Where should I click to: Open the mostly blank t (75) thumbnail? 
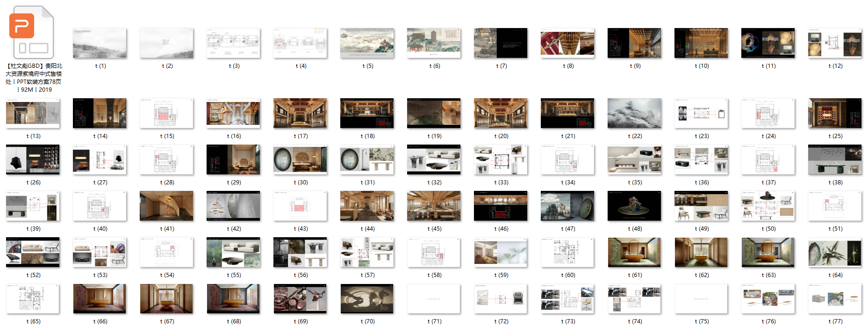[701, 299]
